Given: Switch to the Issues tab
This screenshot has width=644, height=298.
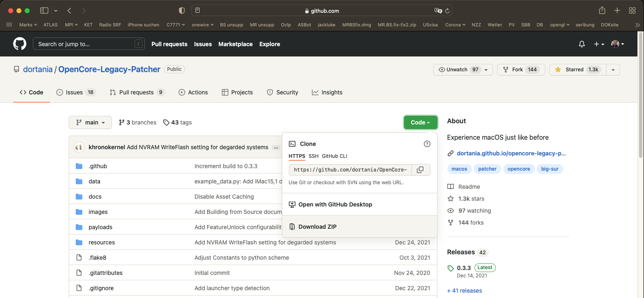Looking at the screenshot, I should 74,92.
